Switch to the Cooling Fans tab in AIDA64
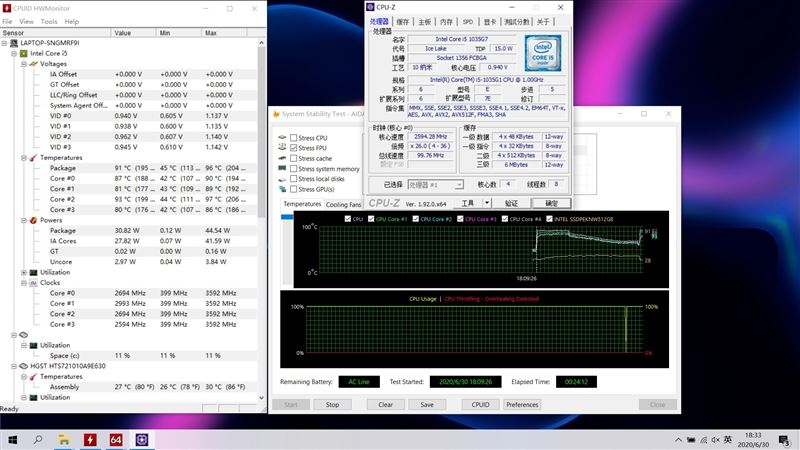 343,204
